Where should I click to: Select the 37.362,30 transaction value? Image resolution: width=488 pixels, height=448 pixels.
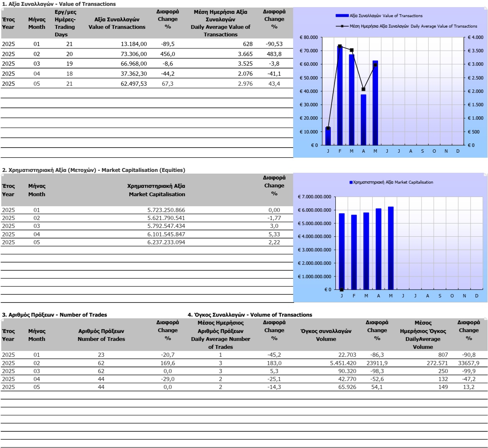(133, 74)
